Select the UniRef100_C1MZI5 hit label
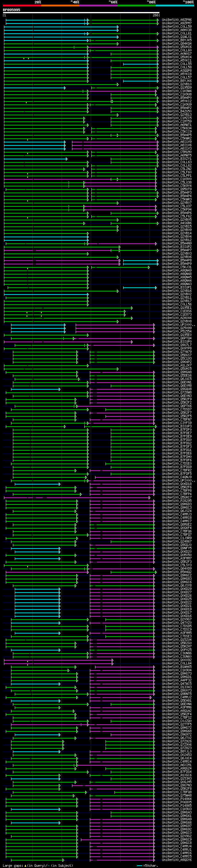Image resolution: width=197 pixels, height=868 pixels. point(177,118)
